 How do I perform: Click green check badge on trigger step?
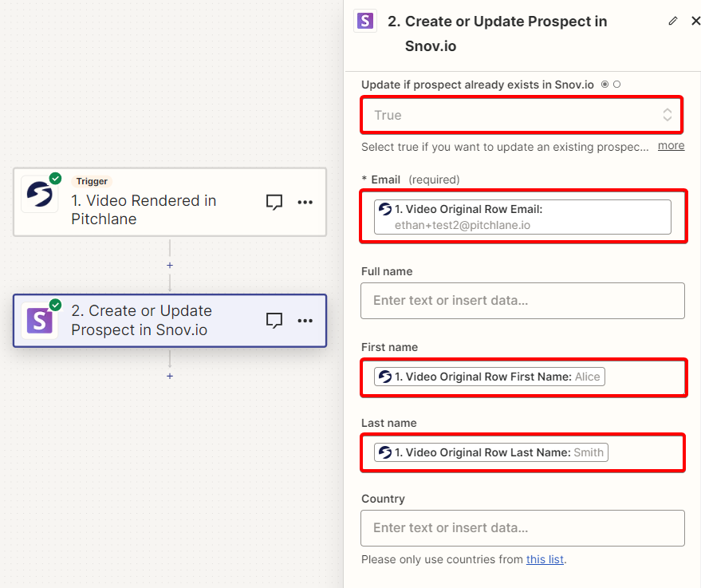(x=56, y=179)
